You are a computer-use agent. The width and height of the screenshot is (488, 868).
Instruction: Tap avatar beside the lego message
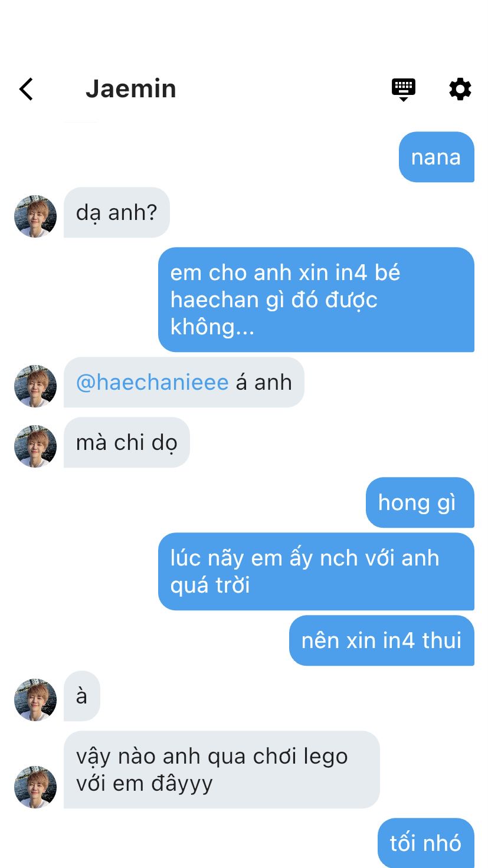(x=35, y=787)
